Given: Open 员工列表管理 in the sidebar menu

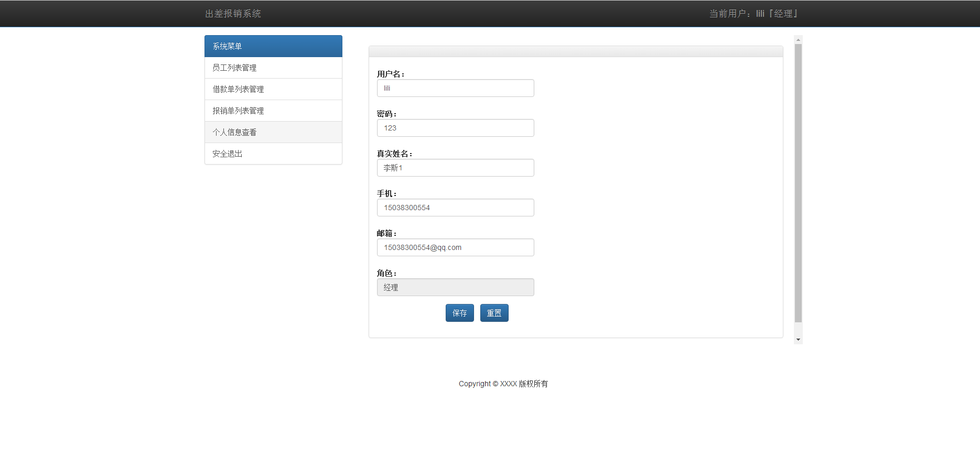Looking at the screenshot, I should coord(273,68).
